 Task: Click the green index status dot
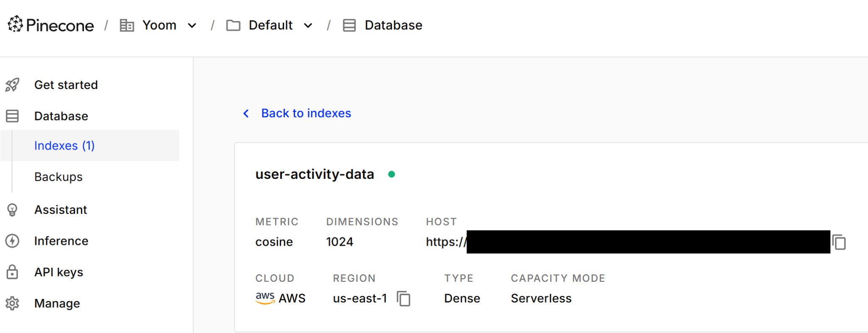tap(392, 174)
